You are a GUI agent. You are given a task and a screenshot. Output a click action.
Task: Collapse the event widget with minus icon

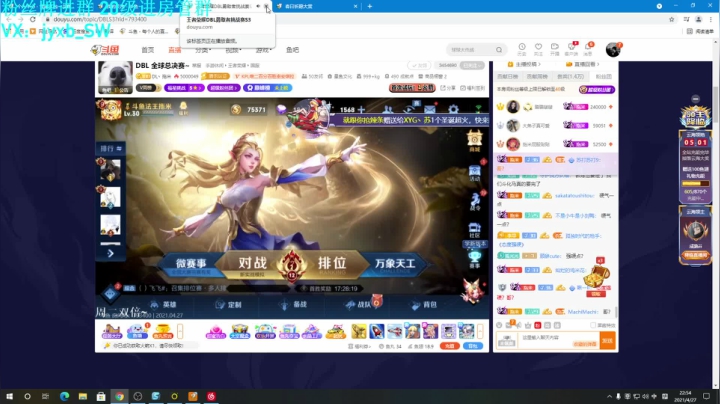click(696, 99)
